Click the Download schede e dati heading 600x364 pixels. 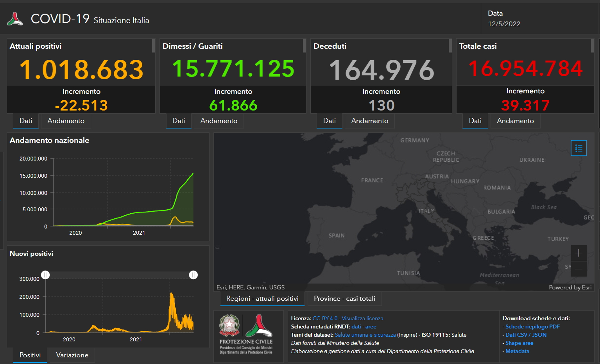click(536, 318)
